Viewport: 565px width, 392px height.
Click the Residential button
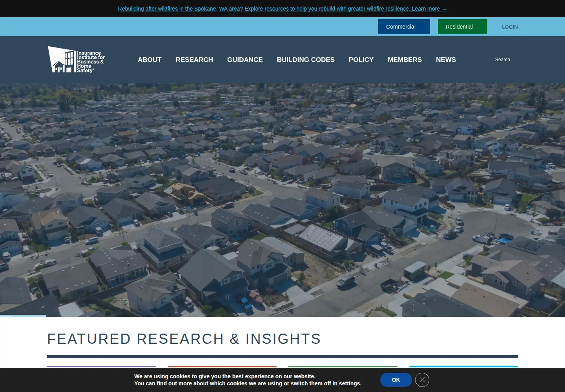coord(463,27)
